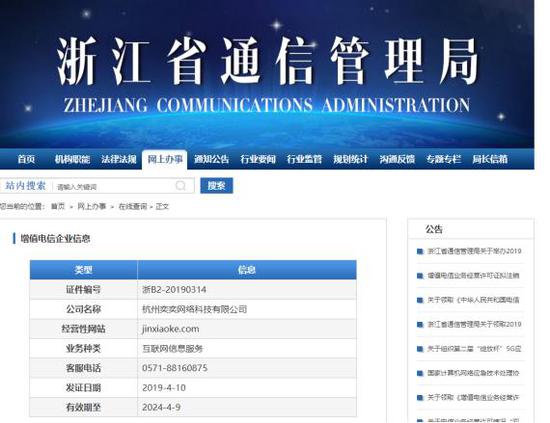Open notice 关于领取《中华人民共和国电信

473,300
